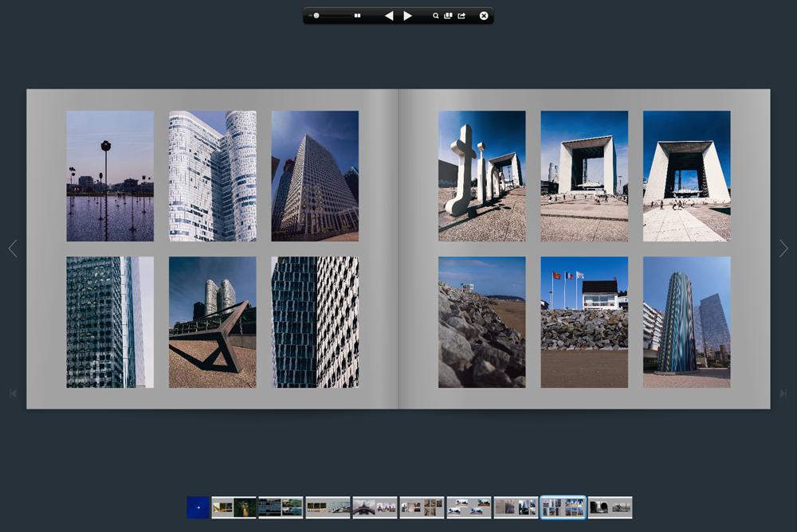Open the page thumbnails view icon
Viewport: 797px width, 532px height.
point(448,16)
